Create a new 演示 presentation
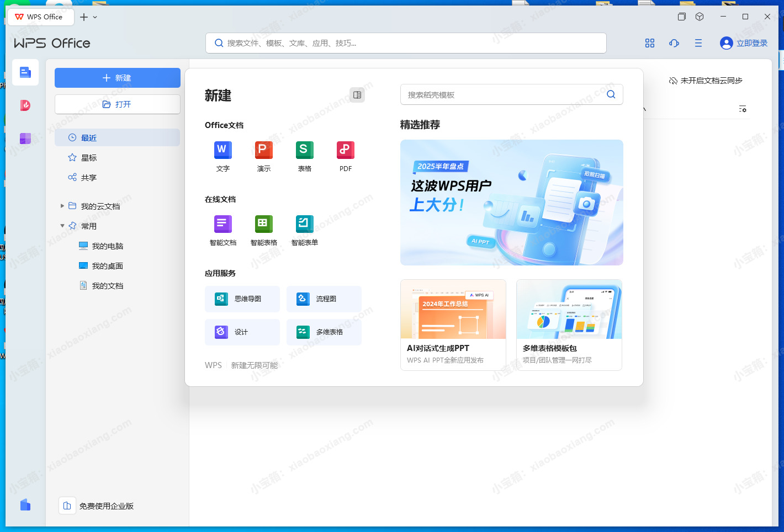This screenshot has height=532, width=784. point(263,150)
